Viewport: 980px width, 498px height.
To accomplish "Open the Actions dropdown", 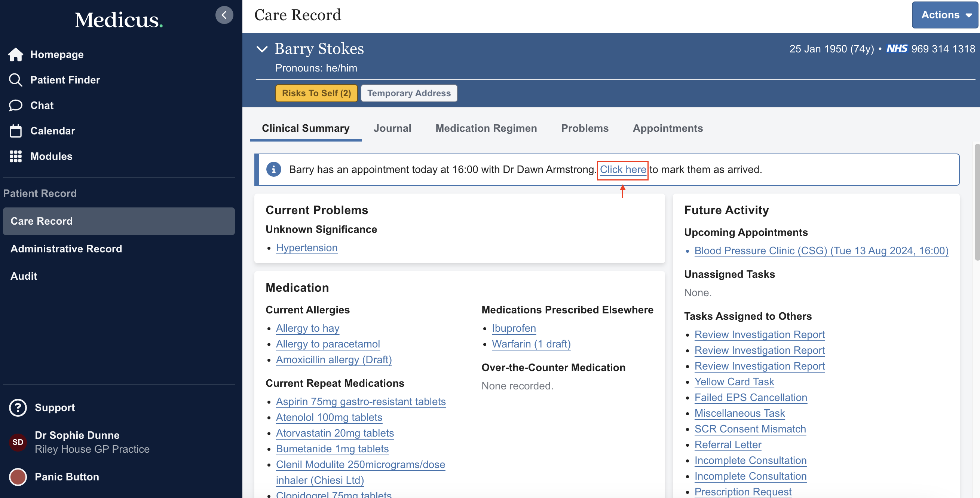I will click(944, 15).
